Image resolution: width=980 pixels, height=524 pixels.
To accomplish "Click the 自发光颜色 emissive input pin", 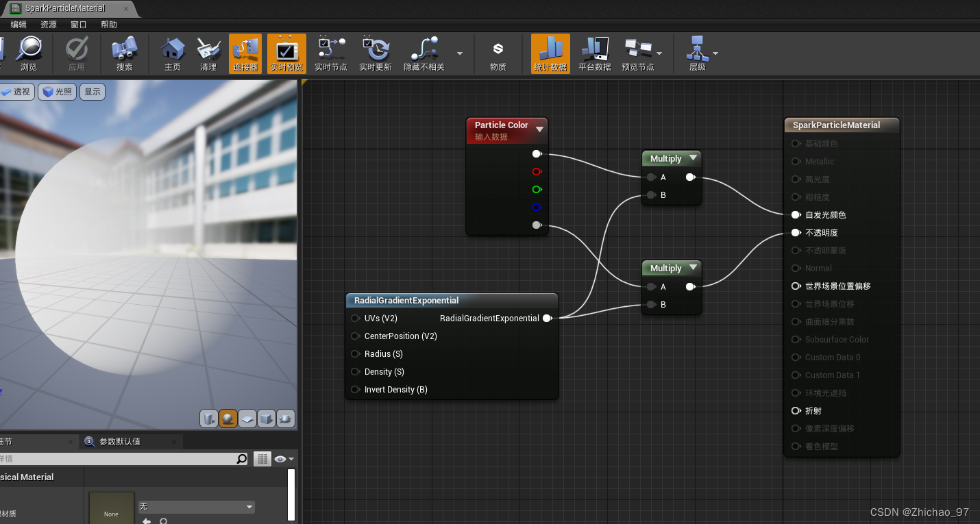I will tap(796, 215).
